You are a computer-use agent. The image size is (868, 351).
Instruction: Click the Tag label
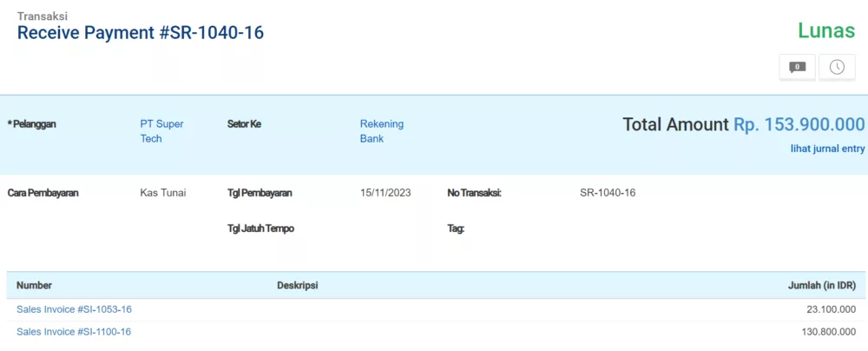click(x=456, y=228)
